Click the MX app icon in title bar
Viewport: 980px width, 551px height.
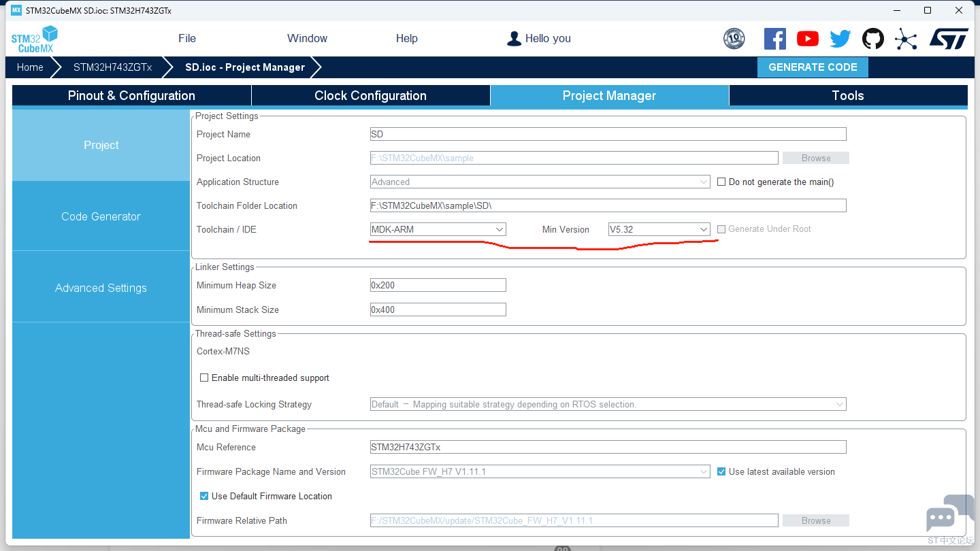tap(16, 10)
